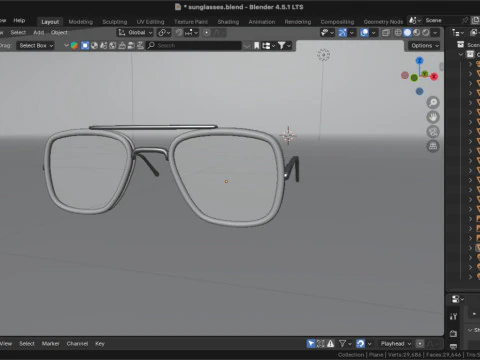Switch to rendered viewport shading
Image resolution: width=480 pixels, height=360 pixels.
(x=426, y=32)
